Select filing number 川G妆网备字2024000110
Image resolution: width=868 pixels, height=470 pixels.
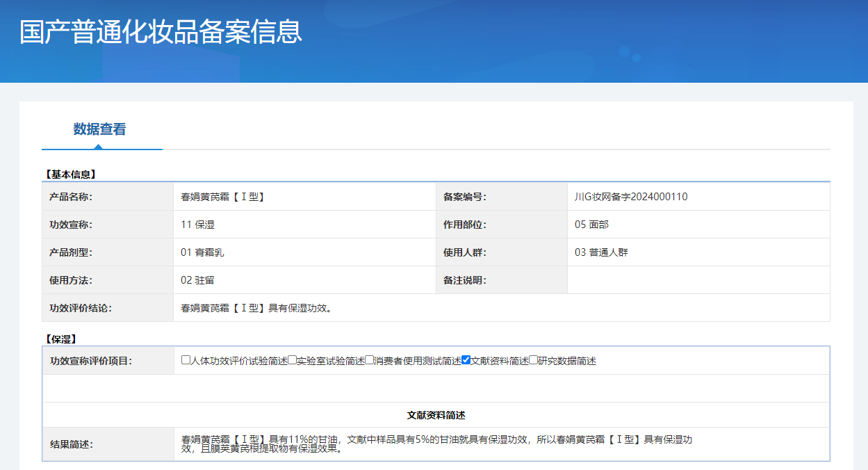coord(631,197)
